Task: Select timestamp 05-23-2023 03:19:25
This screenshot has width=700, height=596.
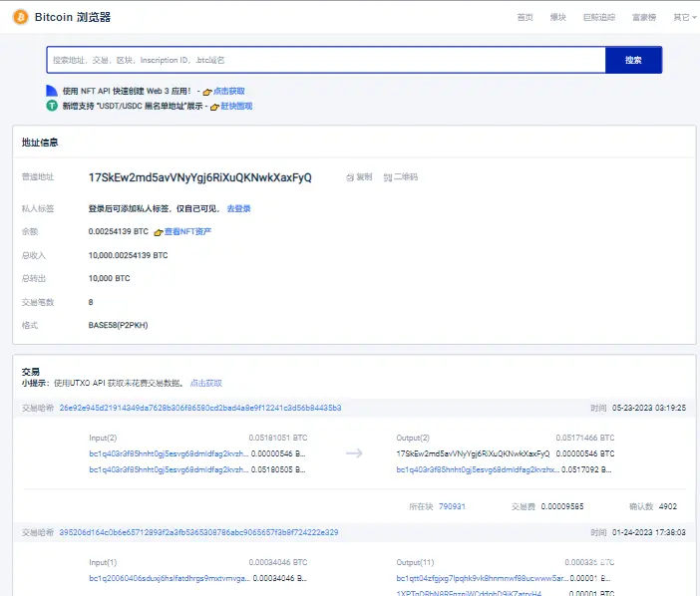Action: (649, 408)
